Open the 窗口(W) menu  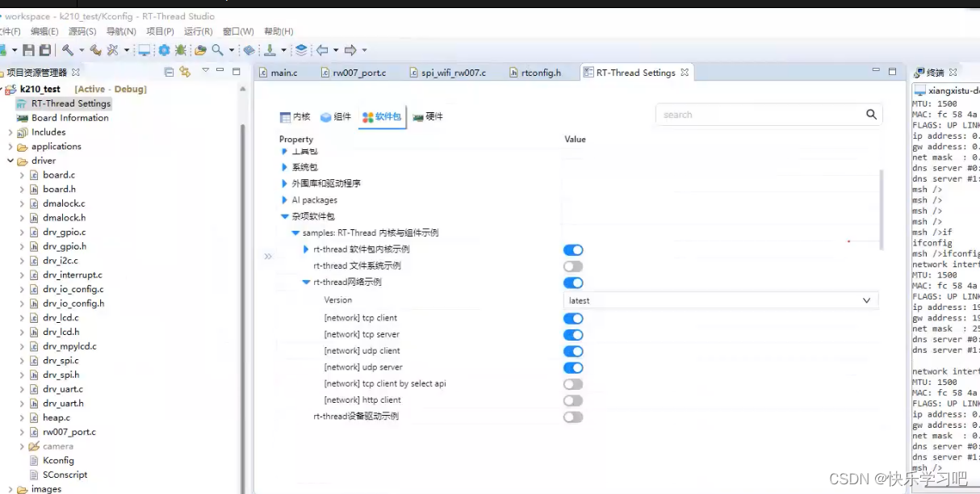pyautogui.click(x=238, y=31)
